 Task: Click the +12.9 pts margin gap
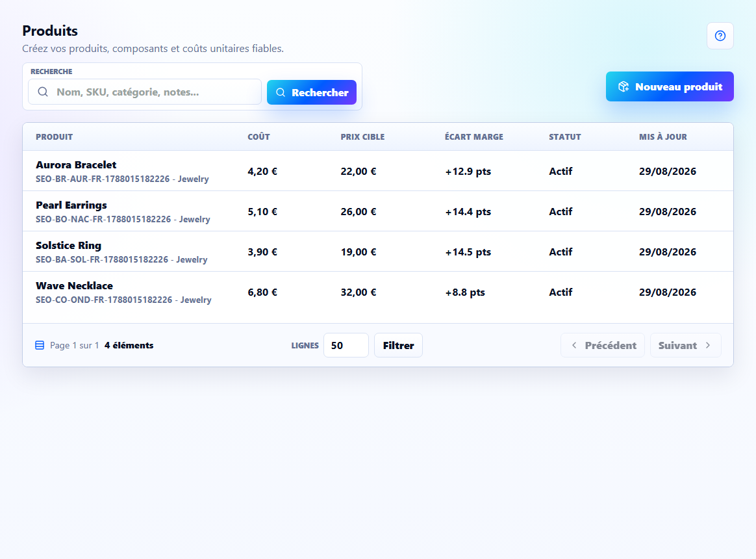click(x=468, y=172)
